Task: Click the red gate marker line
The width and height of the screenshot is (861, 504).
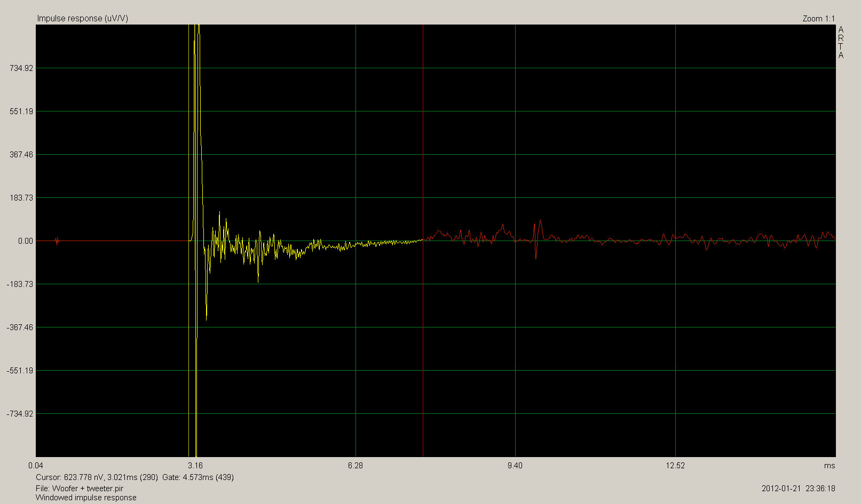Action: click(x=423, y=240)
